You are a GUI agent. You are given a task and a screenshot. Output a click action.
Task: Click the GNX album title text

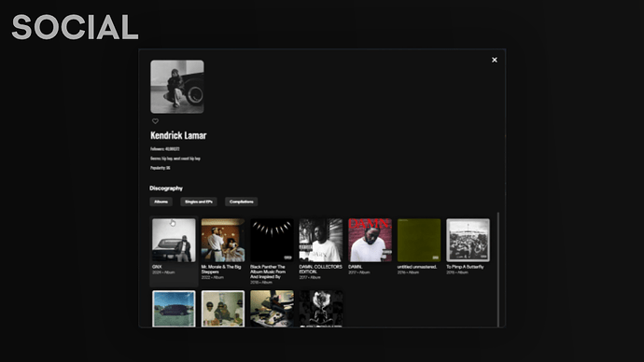tap(157, 267)
